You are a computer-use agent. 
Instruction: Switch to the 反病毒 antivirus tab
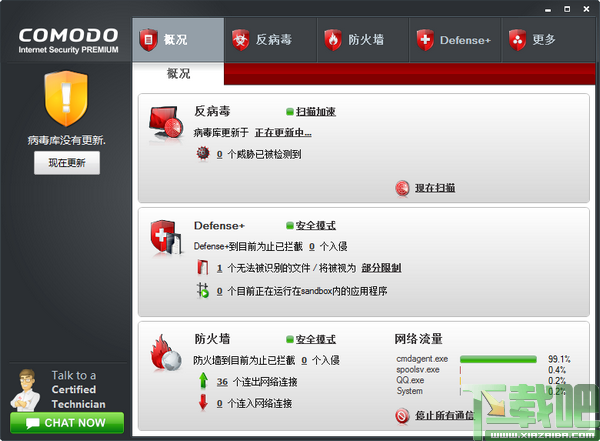pos(270,40)
